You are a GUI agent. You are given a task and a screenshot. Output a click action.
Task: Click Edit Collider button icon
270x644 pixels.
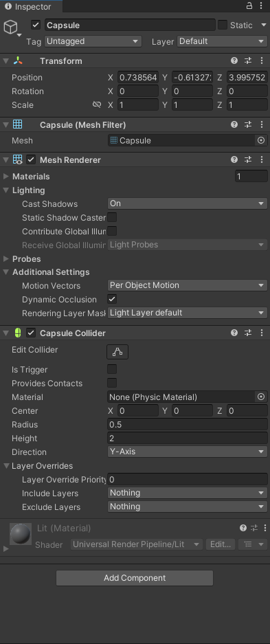coord(117,352)
